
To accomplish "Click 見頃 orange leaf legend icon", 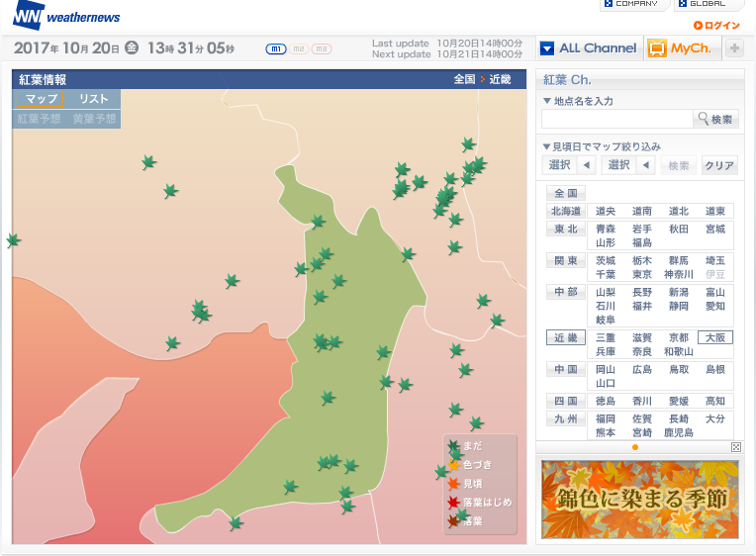I will point(453,483).
